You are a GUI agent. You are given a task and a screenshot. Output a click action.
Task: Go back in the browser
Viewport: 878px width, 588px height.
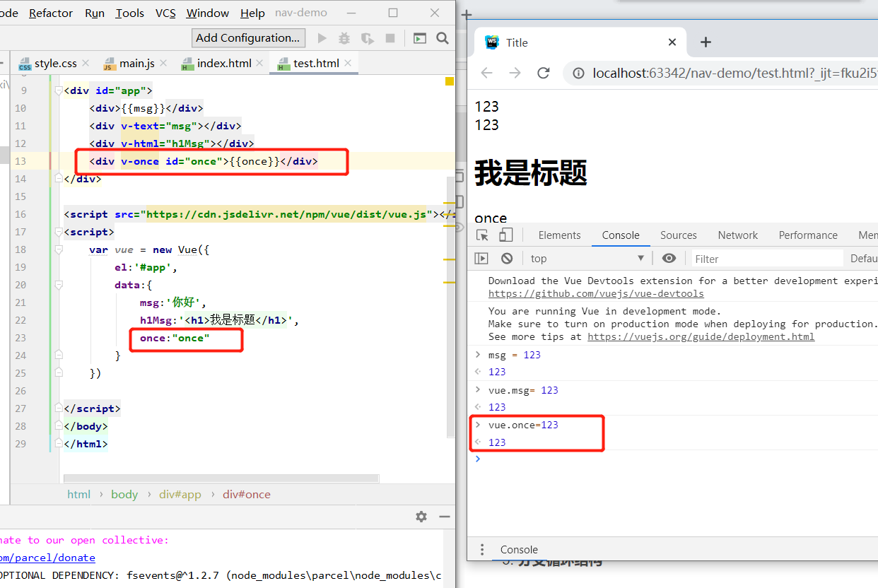[x=487, y=73]
